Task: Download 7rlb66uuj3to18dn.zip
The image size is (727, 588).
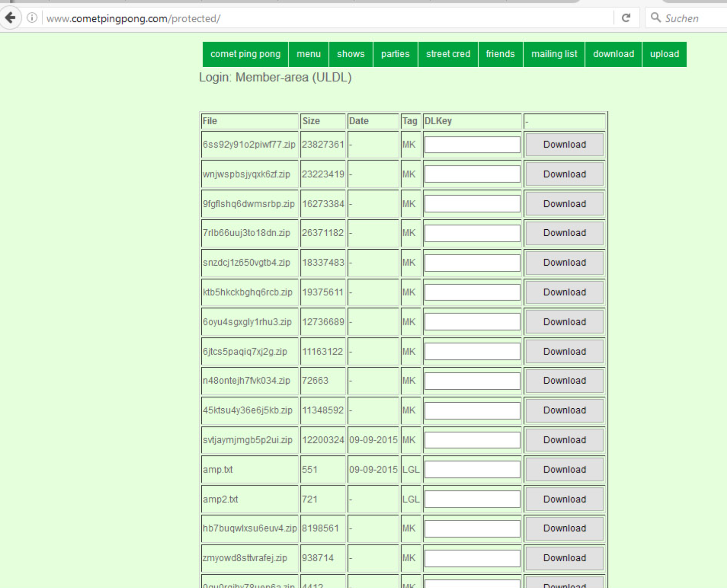Action: click(564, 233)
